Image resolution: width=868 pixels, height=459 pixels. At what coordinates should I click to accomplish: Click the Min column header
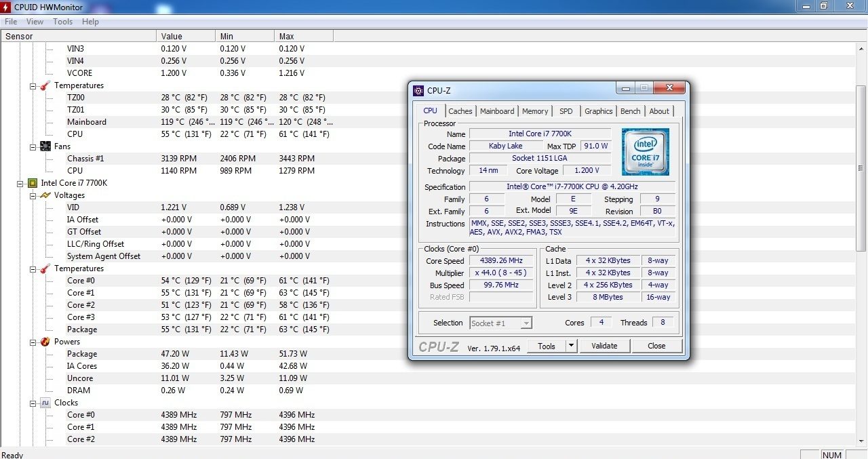tap(245, 37)
